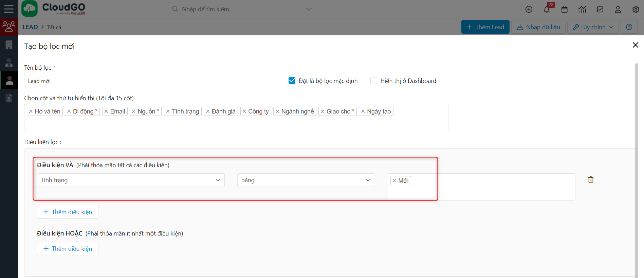This screenshot has height=278, width=644.
Task: Close the Tạo bộ lọc mới panel
Action: 636,45
